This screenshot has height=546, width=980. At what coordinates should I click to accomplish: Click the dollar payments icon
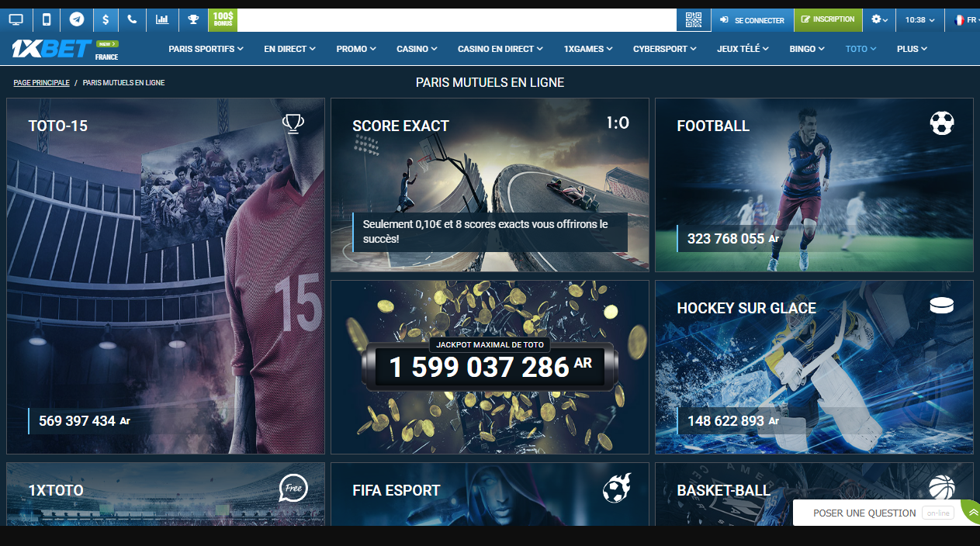point(106,19)
